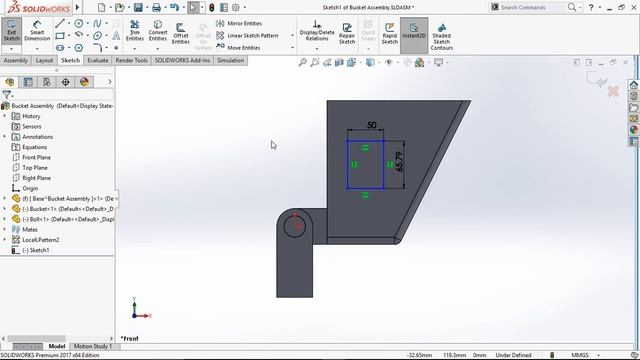Open the Options gear icon
The width and height of the screenshot is (640, 360).
point(236,7)
